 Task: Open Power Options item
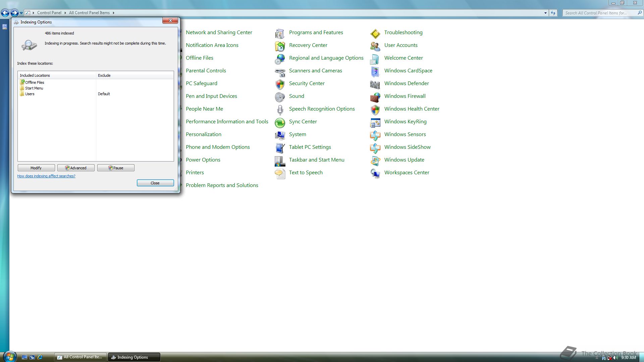click(203, 160)
